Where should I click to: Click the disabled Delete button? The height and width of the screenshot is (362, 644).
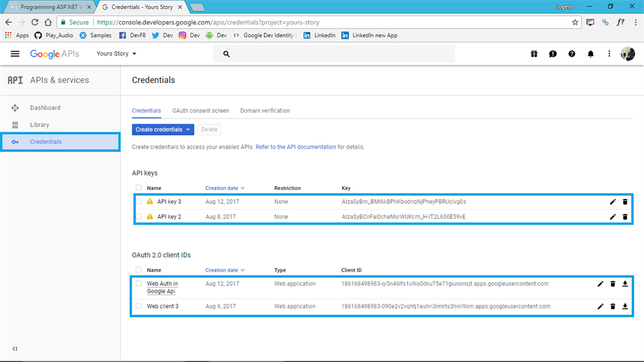coord(209,130)
